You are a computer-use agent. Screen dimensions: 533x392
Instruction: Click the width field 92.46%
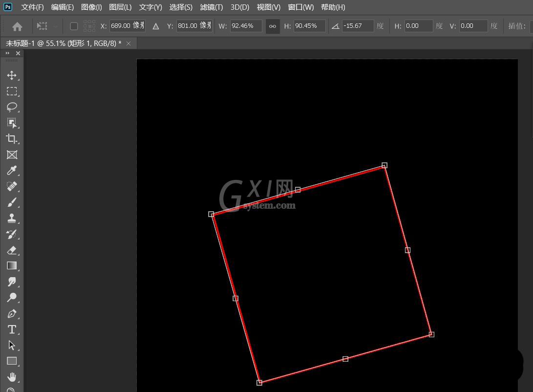click(x=246, y=26)
